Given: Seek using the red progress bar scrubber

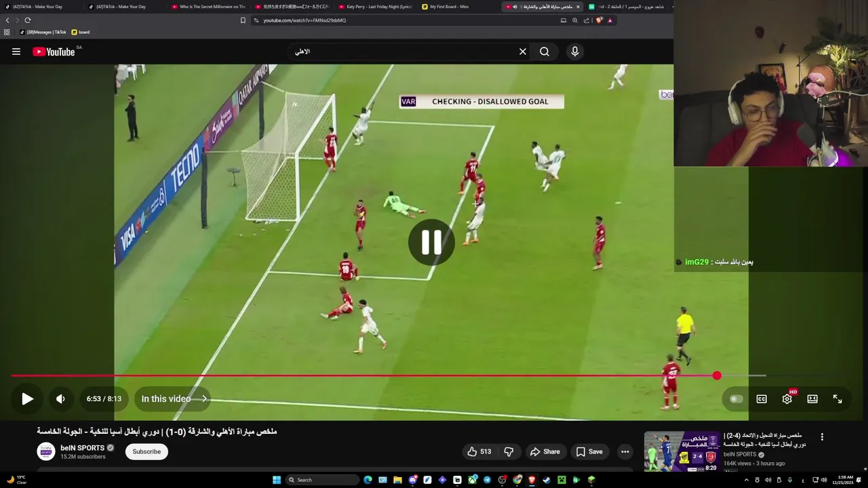Looking at the screenshot, I should pyautogui.click(x=717, y=375).
